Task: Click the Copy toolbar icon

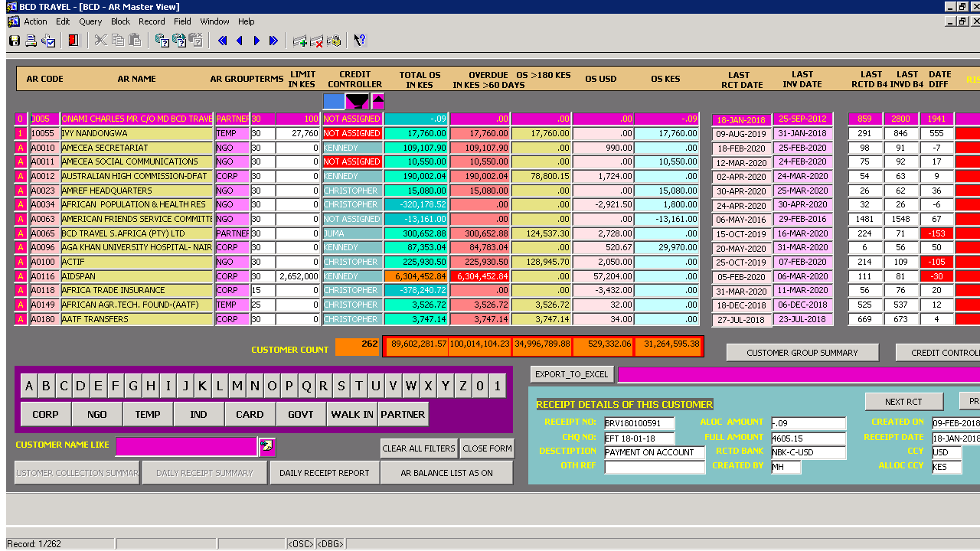Action: [118, 41]
